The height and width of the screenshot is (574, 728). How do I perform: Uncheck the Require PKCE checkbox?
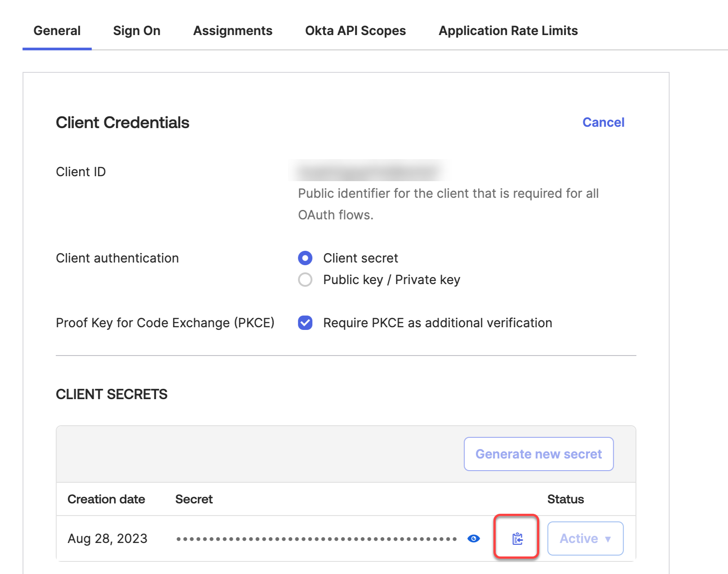305,323
